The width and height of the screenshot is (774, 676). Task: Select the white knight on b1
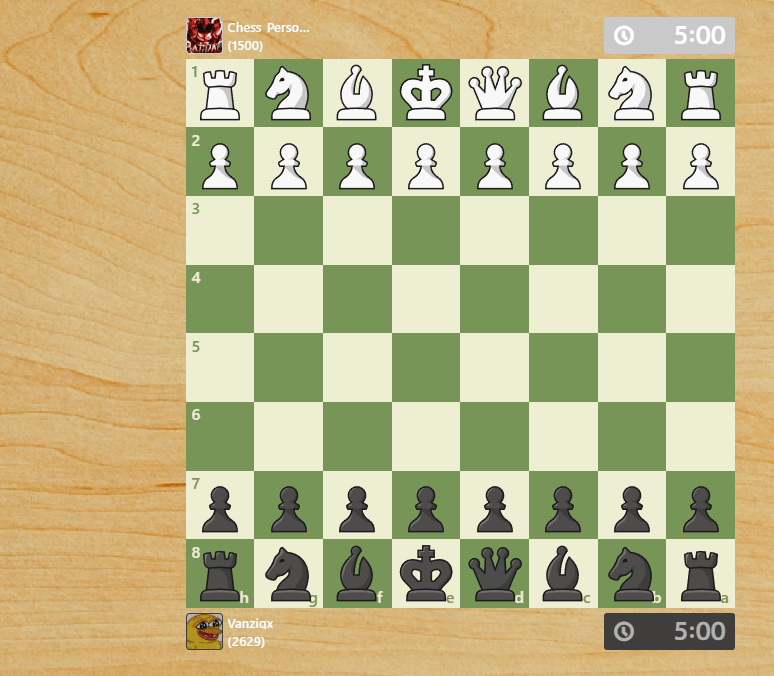click(x=632, y=93)
